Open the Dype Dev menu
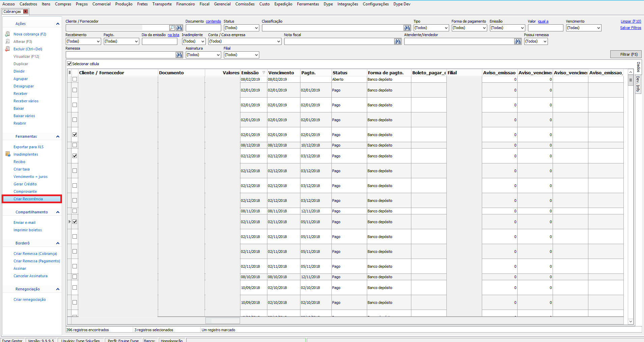 point(402,4)
